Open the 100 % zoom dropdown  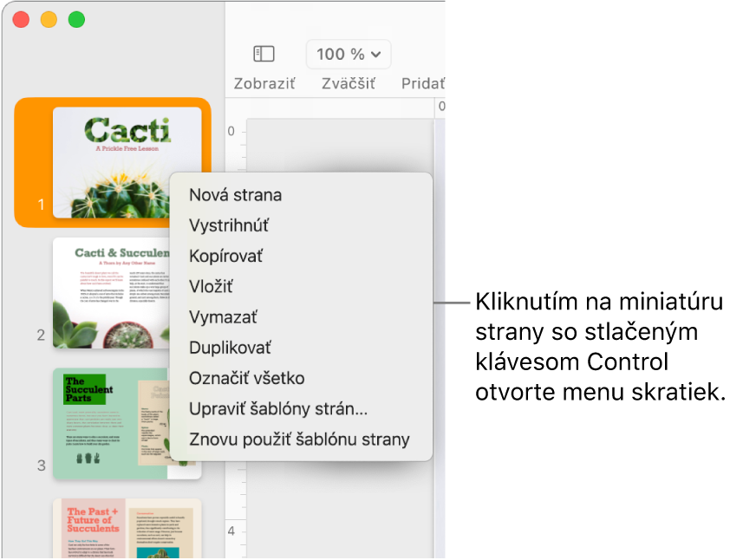click(349, 54)
